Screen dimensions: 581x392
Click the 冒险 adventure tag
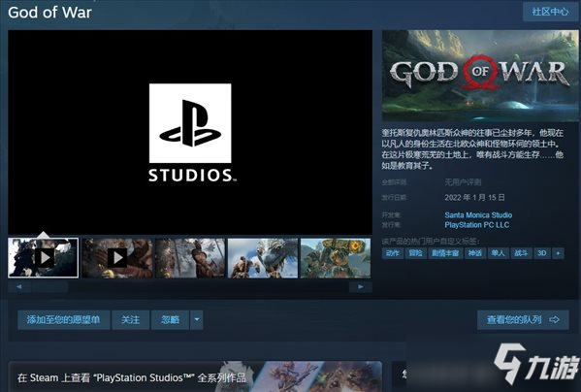415,253
